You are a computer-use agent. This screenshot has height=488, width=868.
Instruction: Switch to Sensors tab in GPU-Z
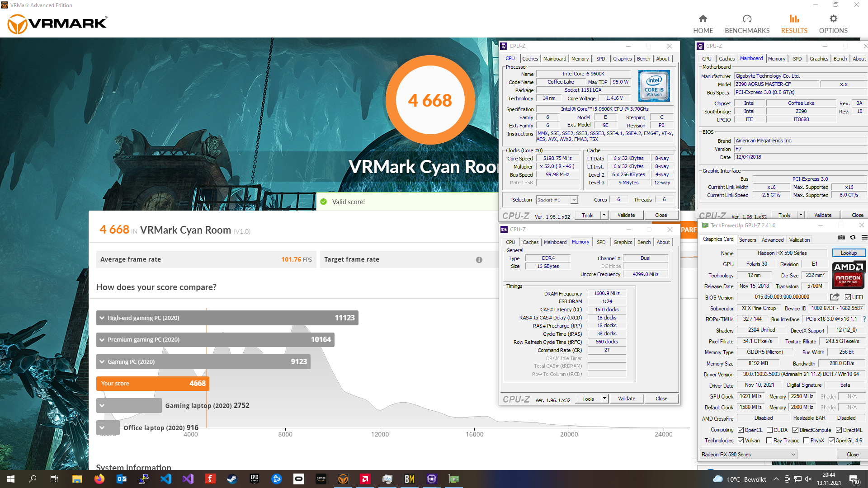click(747, 240)
